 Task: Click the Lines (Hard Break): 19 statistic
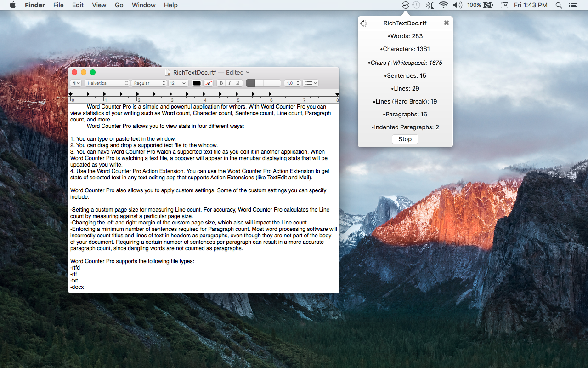click(405, 101)
